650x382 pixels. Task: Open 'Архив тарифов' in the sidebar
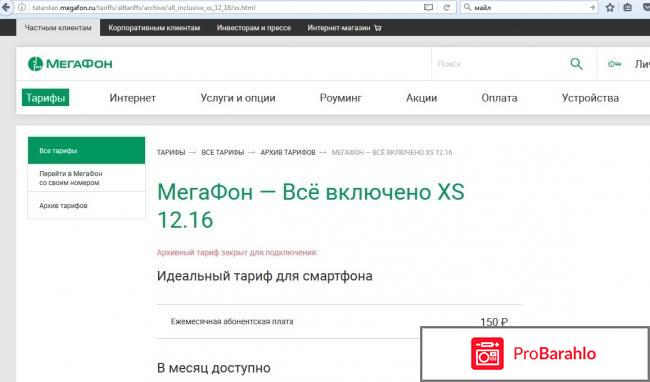coord(86,206)
